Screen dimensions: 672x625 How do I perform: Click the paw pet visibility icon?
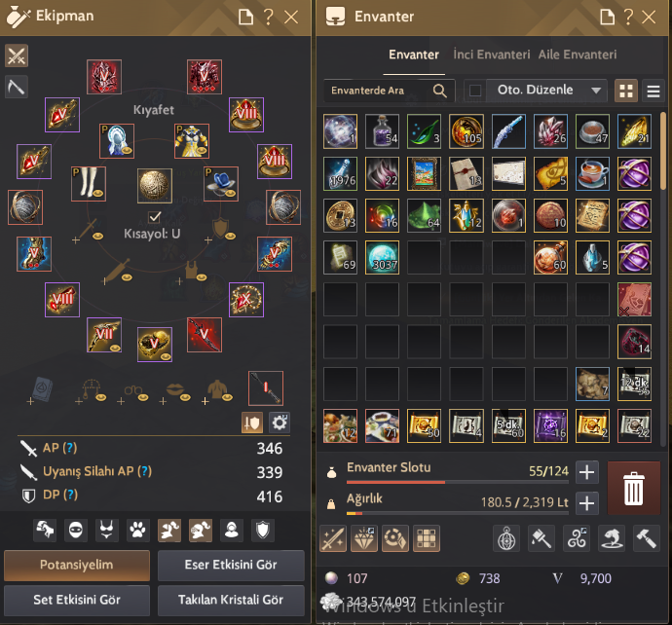tap(137, 531)
